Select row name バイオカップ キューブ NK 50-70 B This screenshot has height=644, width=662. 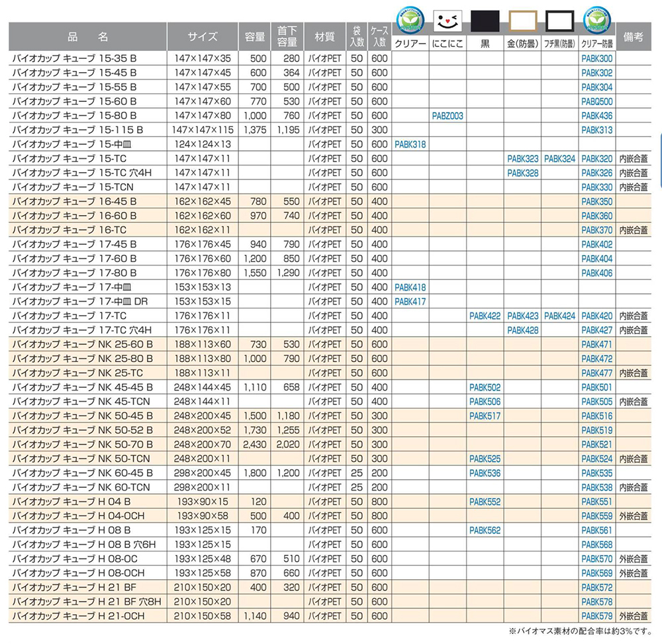click(82, 445)
